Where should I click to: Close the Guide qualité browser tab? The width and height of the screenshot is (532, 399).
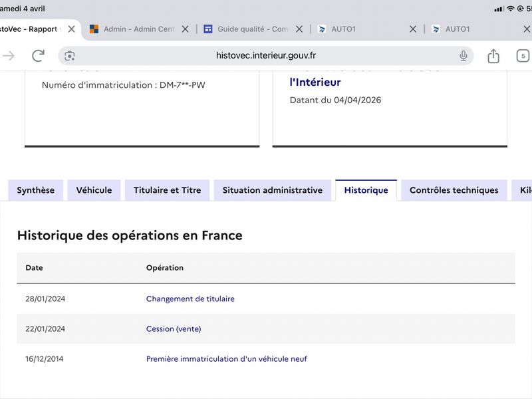[x=299, y=29]
